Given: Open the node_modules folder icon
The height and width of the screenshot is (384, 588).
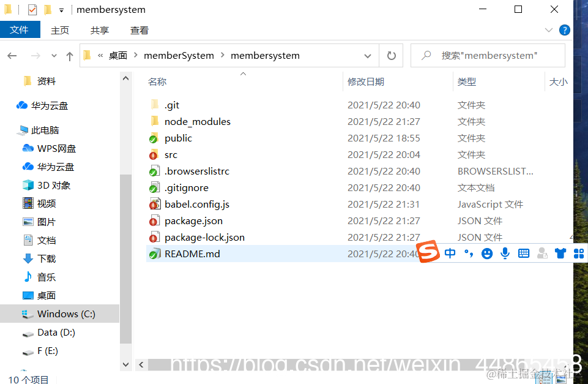Looking at the screenshot, I should [154, 121].
